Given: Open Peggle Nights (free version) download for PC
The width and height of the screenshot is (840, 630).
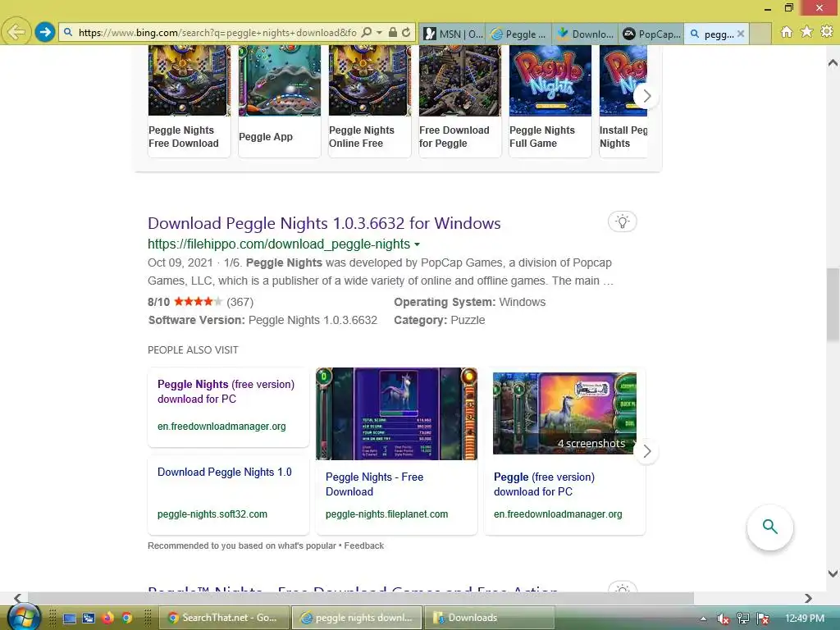Looking at the screenshot, I should tap(226, 391).
